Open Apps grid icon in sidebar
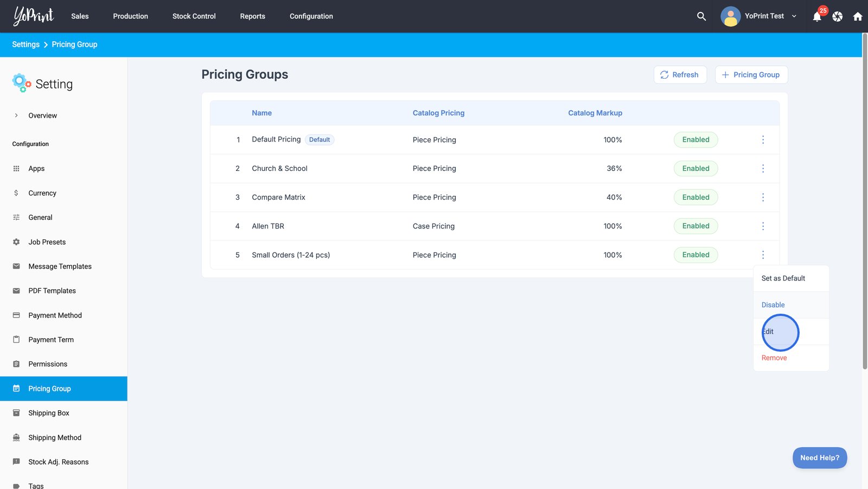Viewport: 868px width, 489px height. pos(16,169)
